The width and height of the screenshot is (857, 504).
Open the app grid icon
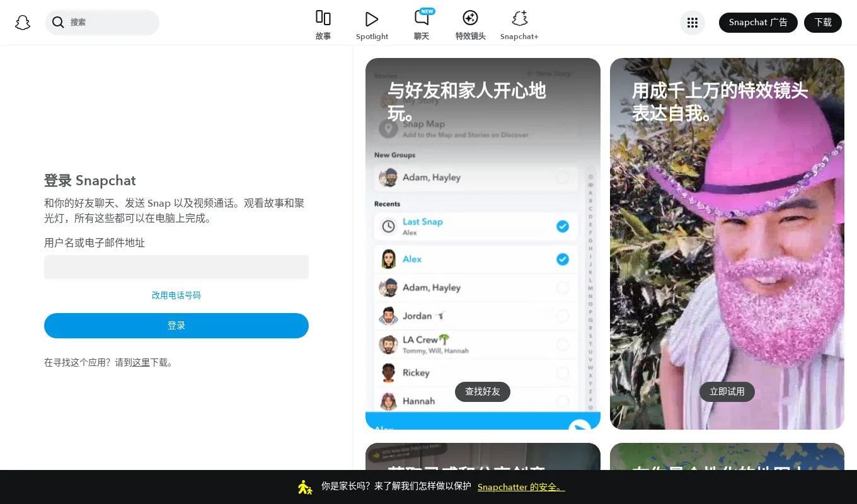pyautogui.click(x=693, y=23)
